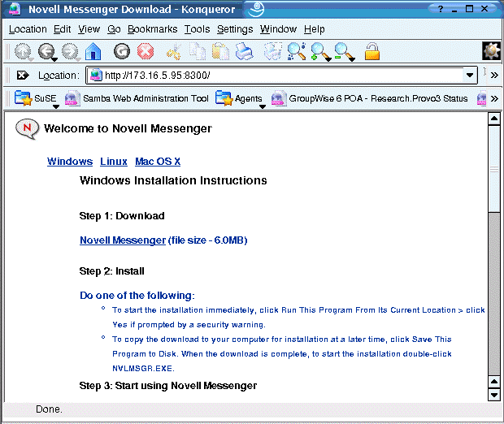Click the Stop loading icon
The width and height of the screenshot is (504, 424).
[x=145, y=52]
